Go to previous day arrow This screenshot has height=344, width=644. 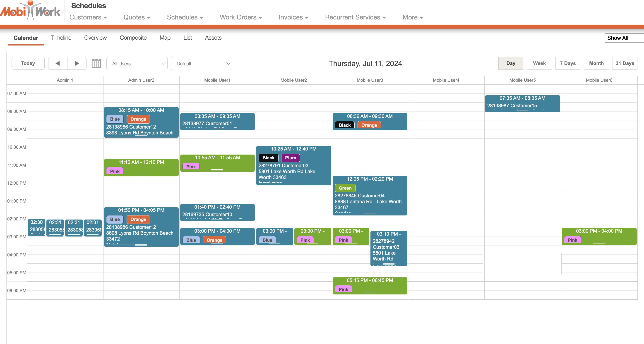[x=58, y=63]
